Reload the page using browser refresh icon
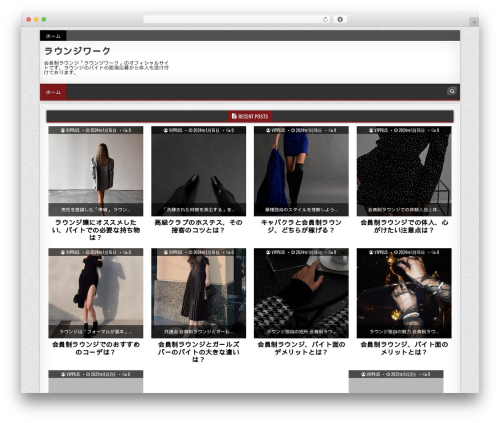 pyautogui.click(x=325, y=19)
